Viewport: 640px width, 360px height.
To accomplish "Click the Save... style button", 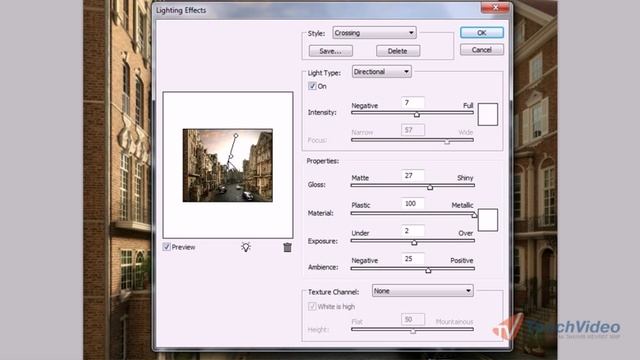I will (x=331, y=51).
